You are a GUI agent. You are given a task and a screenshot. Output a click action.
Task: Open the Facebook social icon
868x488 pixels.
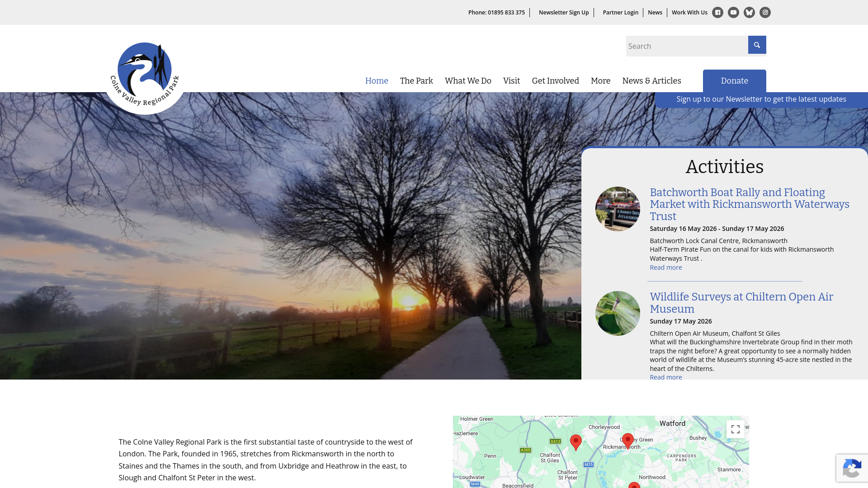pyautogui.click(x=717, y=13)
